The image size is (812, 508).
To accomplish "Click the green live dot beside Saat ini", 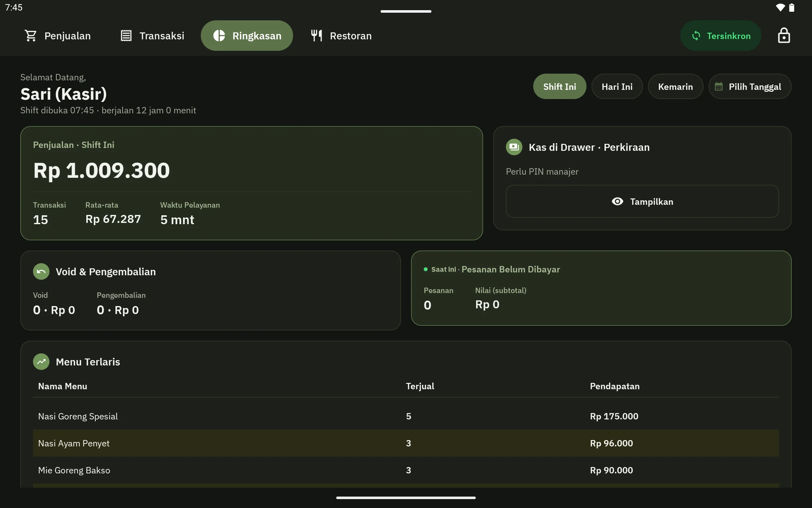I will 425,269.
